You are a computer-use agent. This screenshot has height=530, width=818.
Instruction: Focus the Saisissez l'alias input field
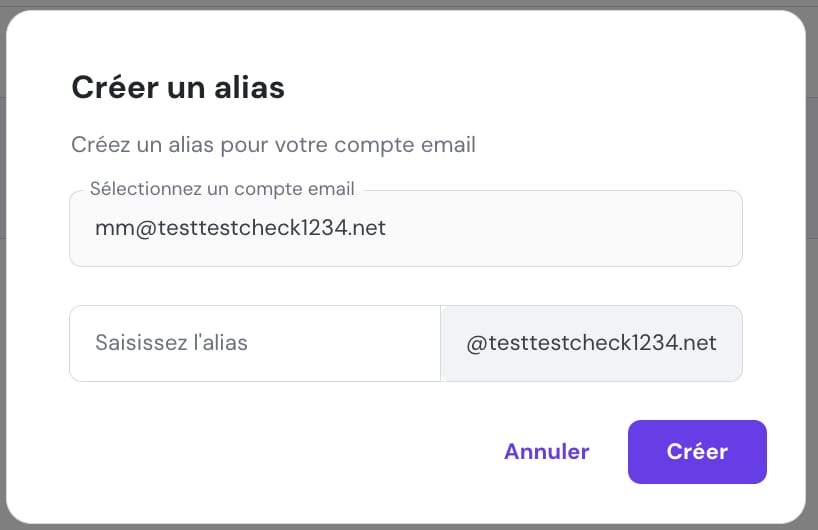click(x=255, y=343)
